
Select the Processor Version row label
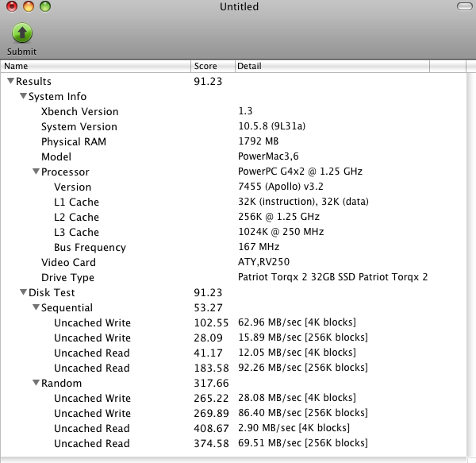[x=72, y=187]
